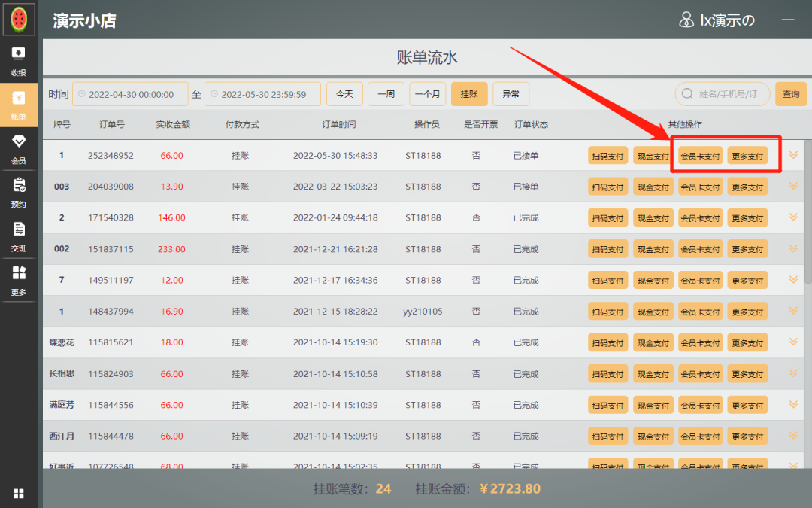
Task: Filter bills by 一周 one week
Action: pos(386,94)
